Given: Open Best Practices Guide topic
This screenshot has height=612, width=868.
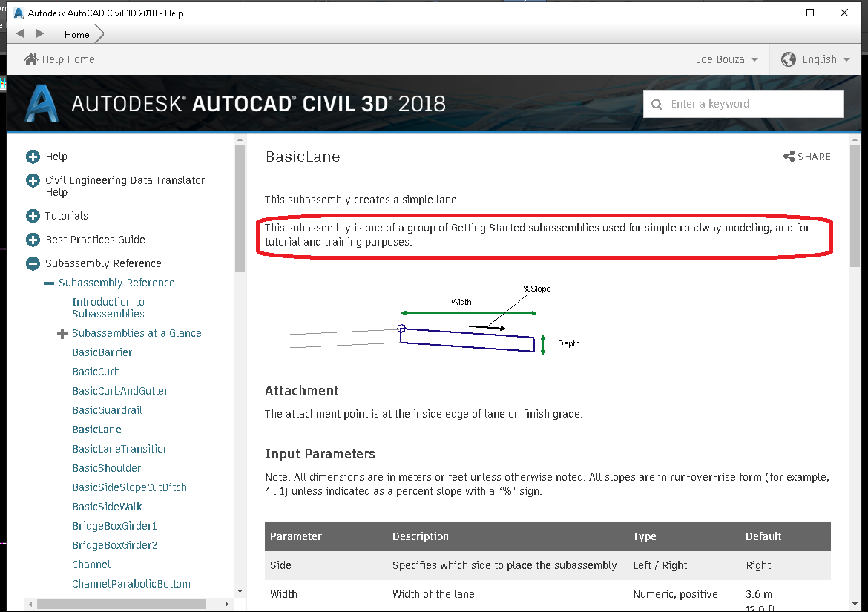Looking at the screenshot, I should click(x=95, y=240).
